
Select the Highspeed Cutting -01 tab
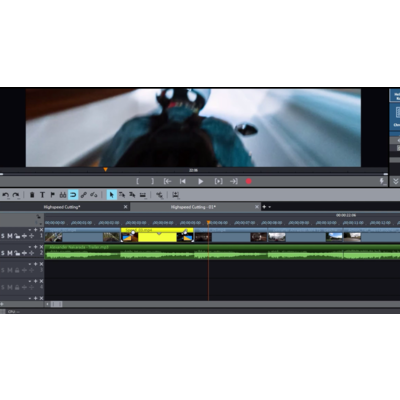tap(193, 207)
